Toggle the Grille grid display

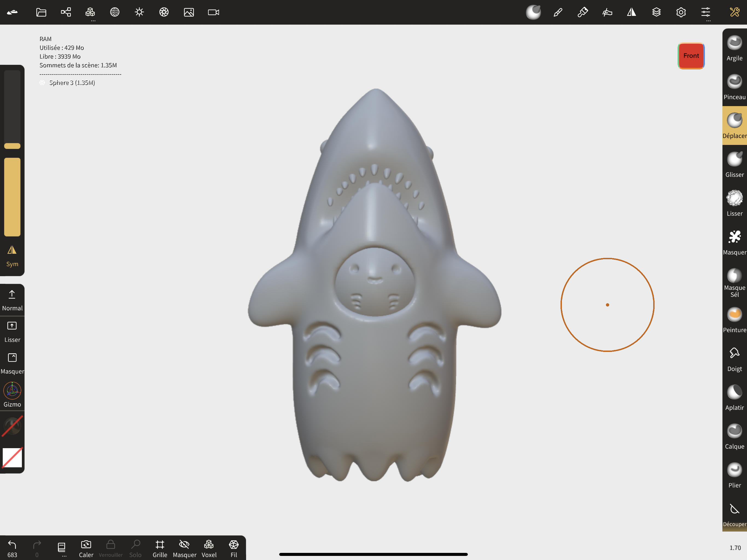pos(160,548)
